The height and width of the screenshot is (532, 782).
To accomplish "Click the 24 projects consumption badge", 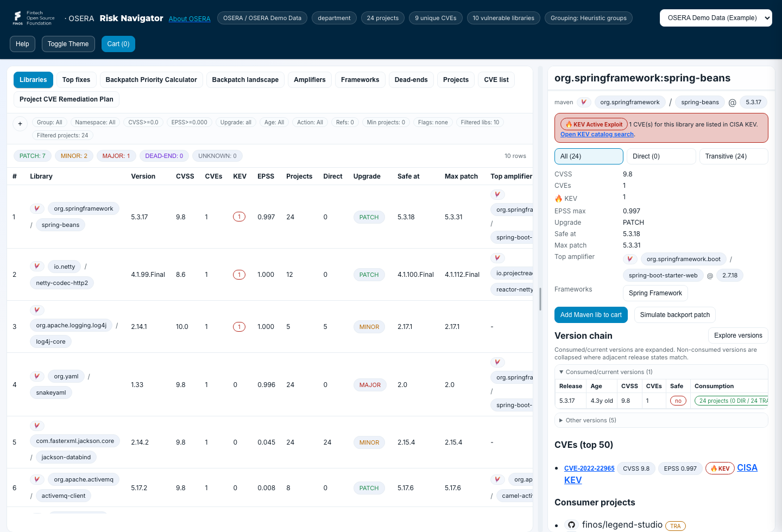I will [731, 401].
